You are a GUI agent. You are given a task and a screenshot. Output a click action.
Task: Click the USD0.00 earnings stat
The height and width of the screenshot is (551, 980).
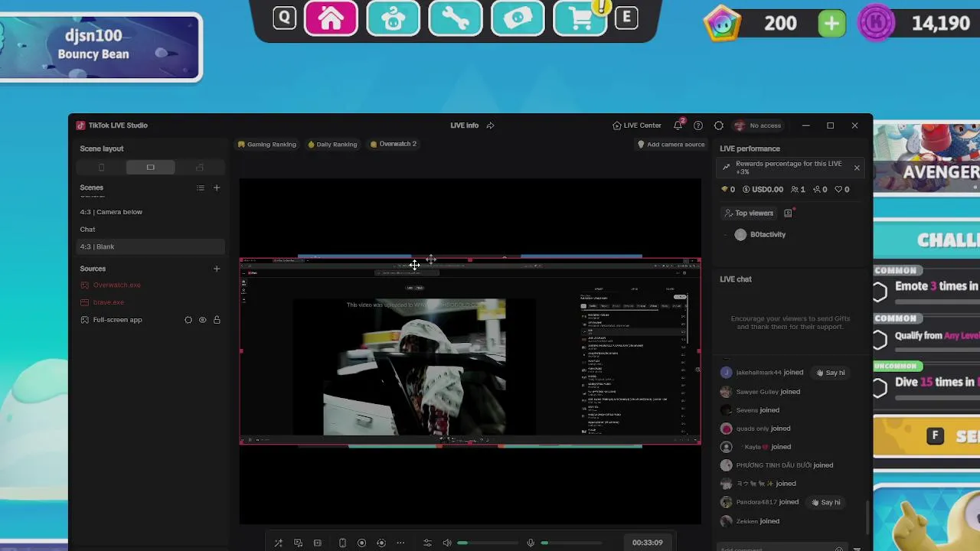pos(763,190)
